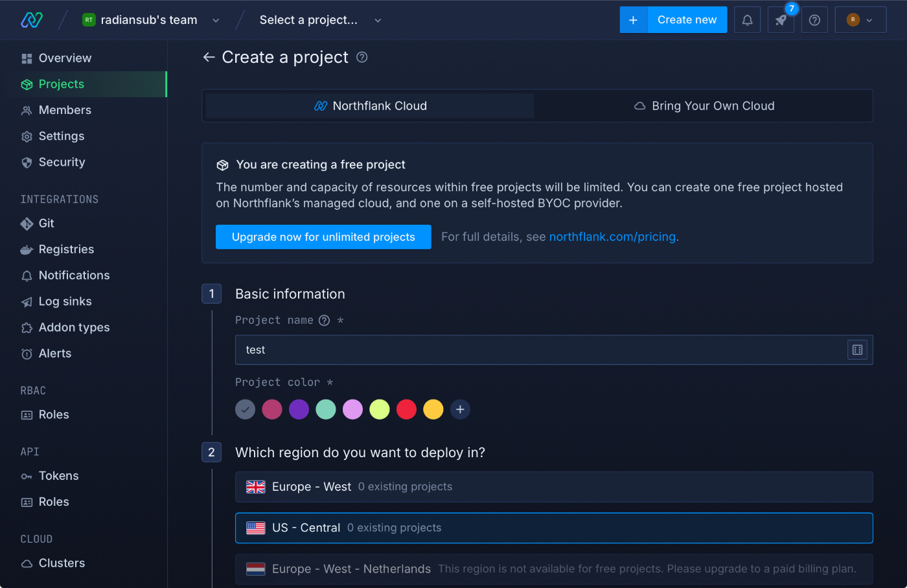Select the US - Central region option
Screen dimensions: 907x588
[554, 528]
